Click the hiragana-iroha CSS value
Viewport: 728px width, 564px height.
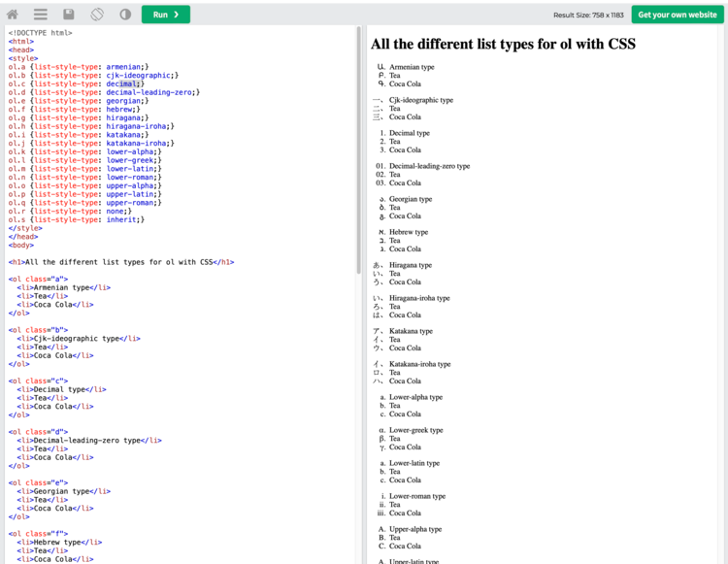136,126
